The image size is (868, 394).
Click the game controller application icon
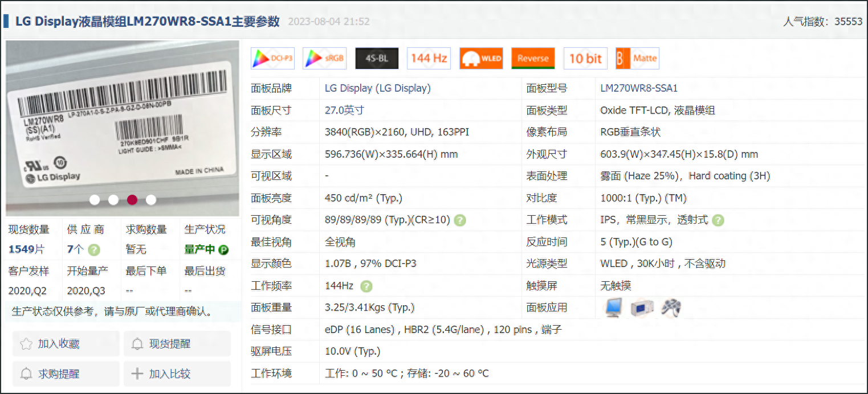671,307
